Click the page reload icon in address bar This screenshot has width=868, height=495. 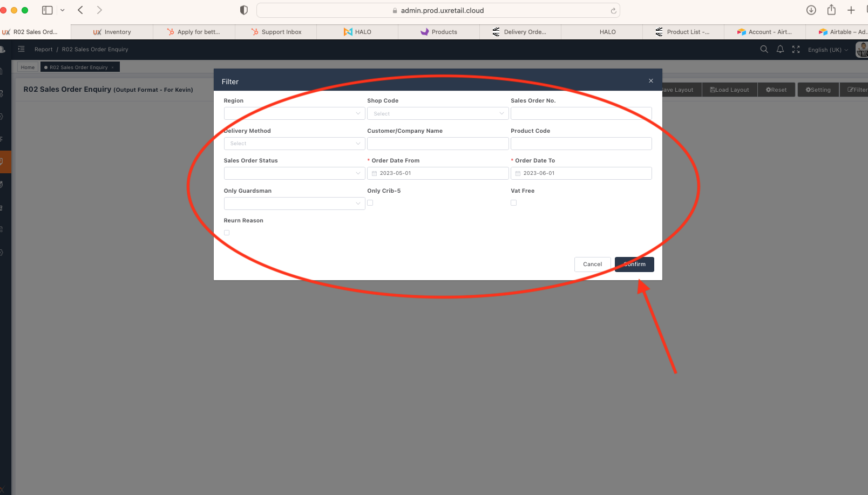[x=613, y=11]
